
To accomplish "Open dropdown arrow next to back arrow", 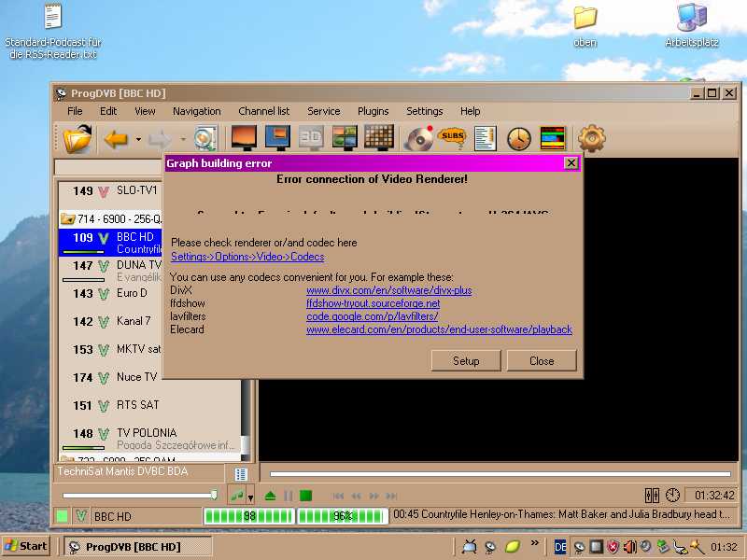I will tap(138, 140).
